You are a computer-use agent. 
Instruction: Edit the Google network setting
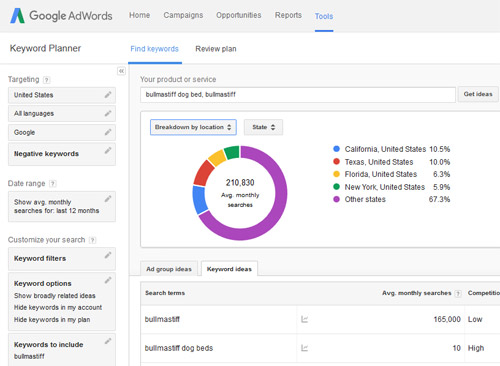click(108, 132)
